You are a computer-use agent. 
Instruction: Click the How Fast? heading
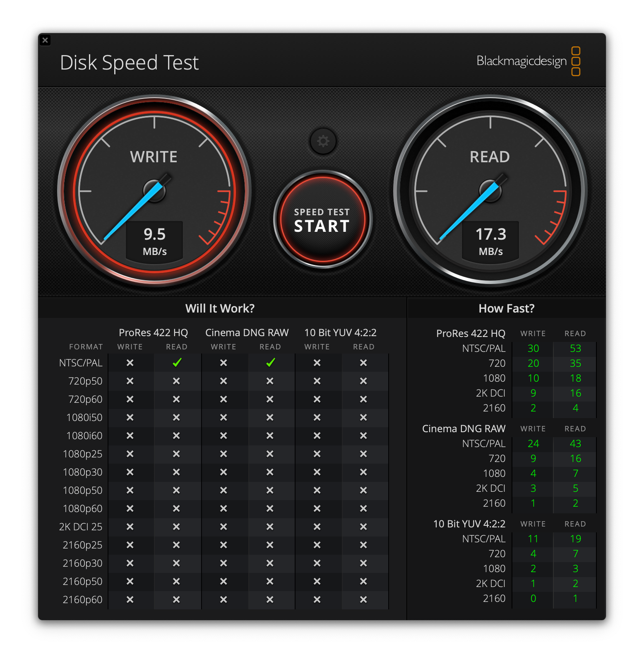[507, 308]
